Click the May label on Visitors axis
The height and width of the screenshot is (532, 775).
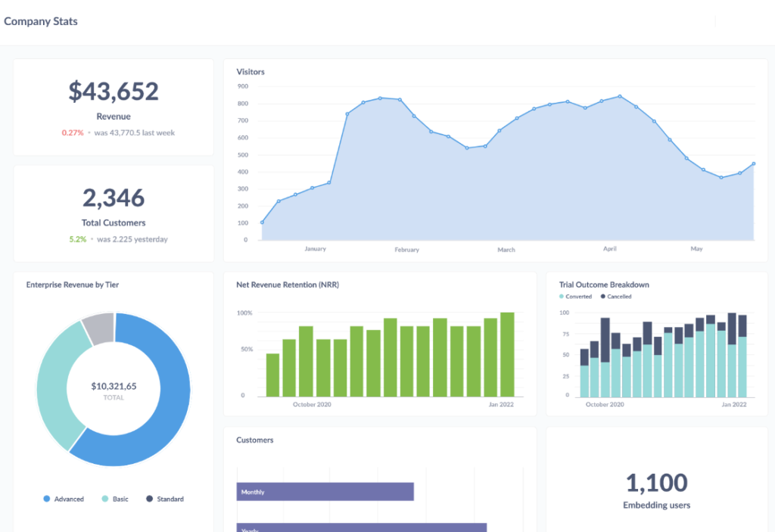tap(696, 249)
